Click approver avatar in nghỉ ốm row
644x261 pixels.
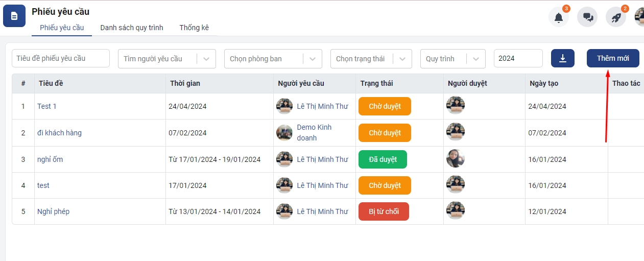pyautogui.click(x=456, y=158)
